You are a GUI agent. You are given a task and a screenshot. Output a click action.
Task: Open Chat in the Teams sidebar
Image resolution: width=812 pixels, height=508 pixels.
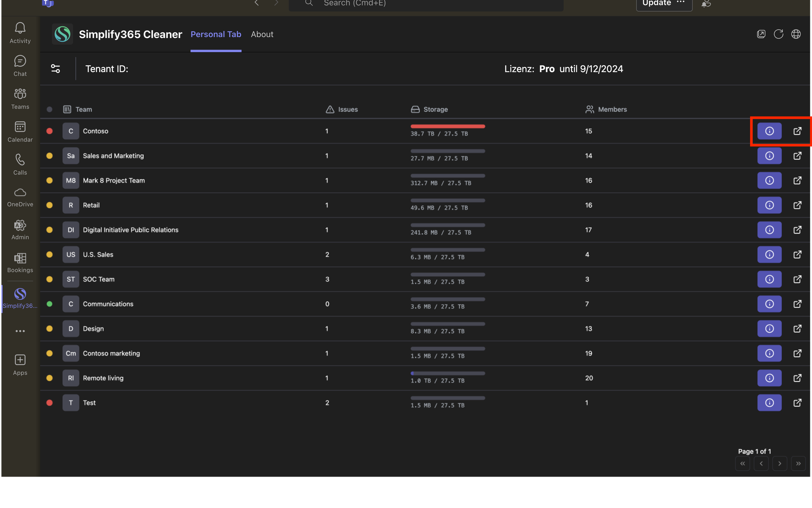20,66
